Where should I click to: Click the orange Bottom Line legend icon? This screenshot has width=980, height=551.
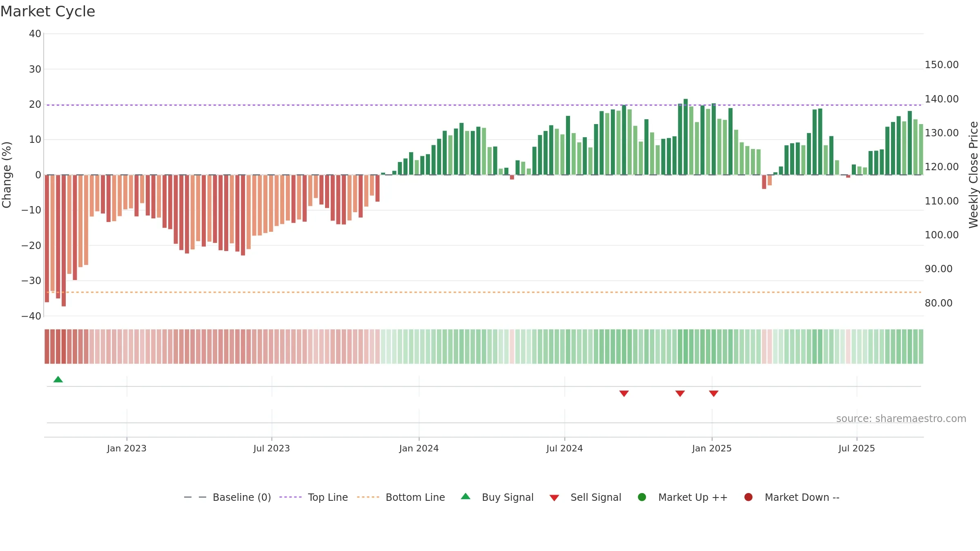coord(368,497)
